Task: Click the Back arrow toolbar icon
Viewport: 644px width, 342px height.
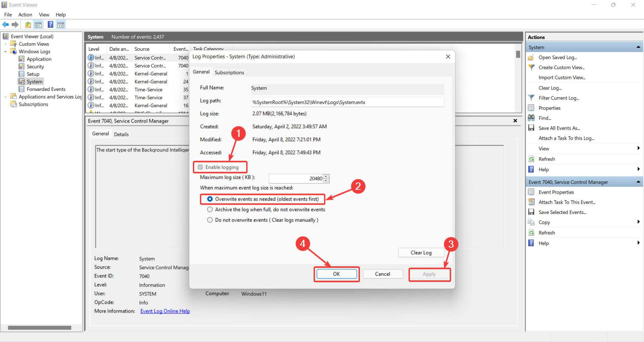Action: coord(5,24)
